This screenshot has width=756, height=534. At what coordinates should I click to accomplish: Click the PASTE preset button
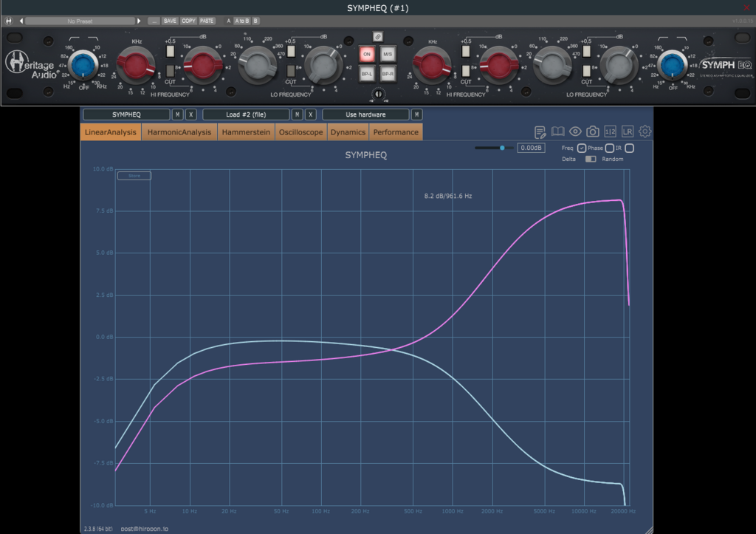click(207, 21)
